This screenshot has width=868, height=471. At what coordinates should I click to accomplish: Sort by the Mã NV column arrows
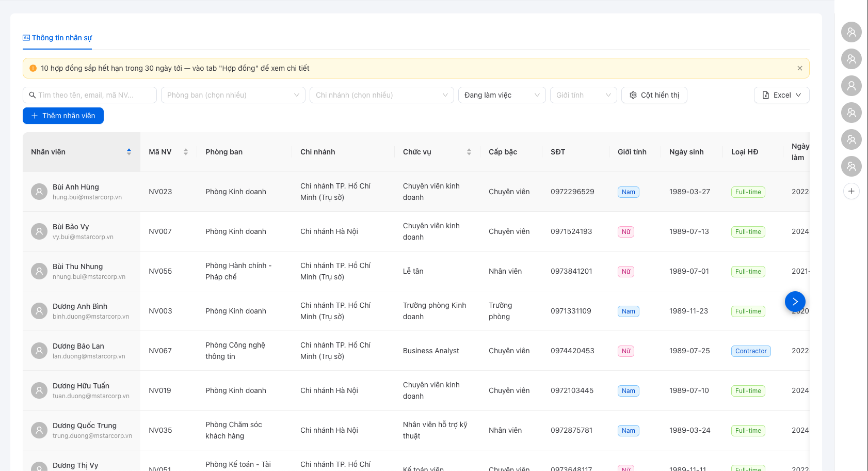coord(186,152)
